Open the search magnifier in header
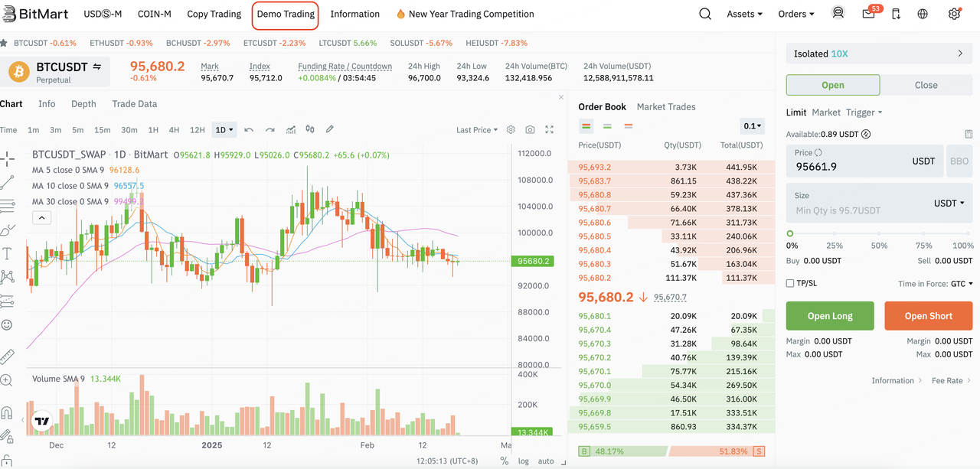Viewport: 980px width, 469px height. tap(705, 14)
